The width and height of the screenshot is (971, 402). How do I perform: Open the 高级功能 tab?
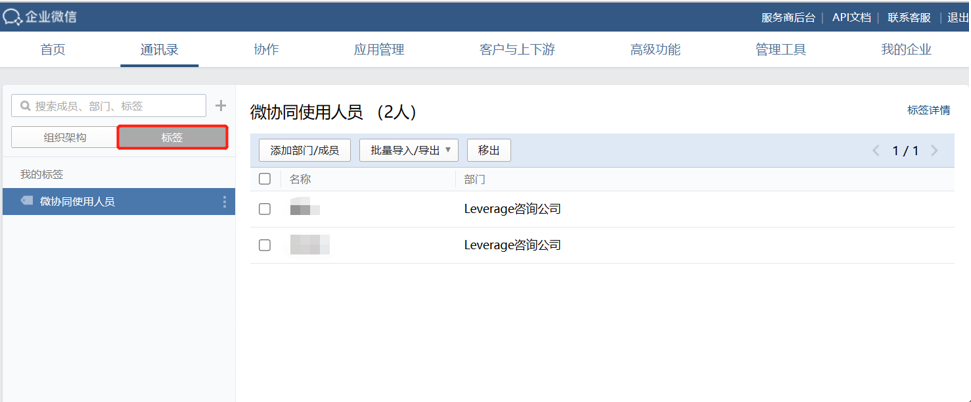click(655, 50)
